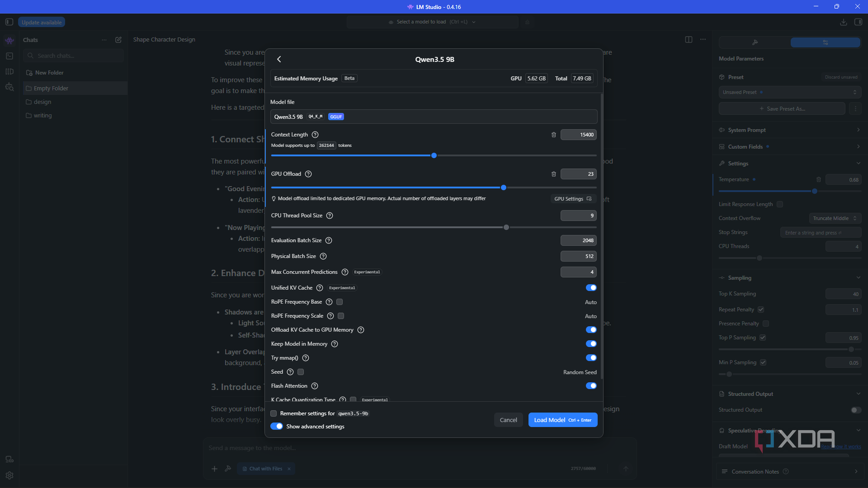
Task: Collapse the Sampling section
Action: coord(789,278)
